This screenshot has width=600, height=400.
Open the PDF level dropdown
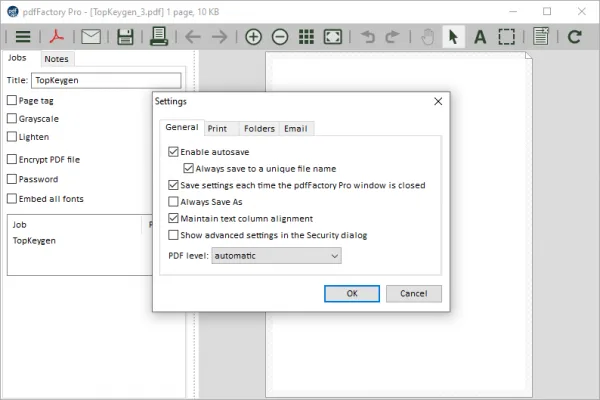(276, 256)
